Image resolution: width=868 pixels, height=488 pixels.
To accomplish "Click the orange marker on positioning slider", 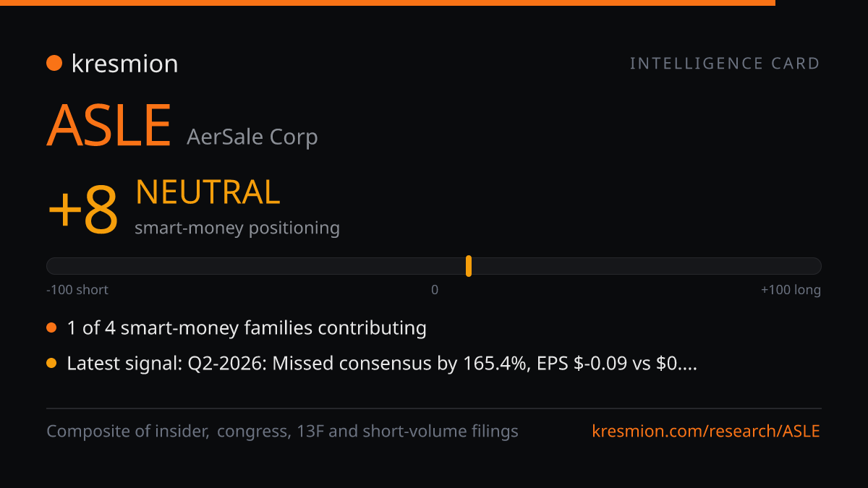I will 469,266.
